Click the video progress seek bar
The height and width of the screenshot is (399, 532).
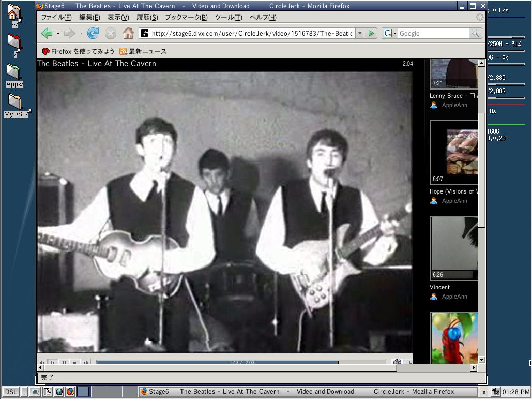pos(241,362)
